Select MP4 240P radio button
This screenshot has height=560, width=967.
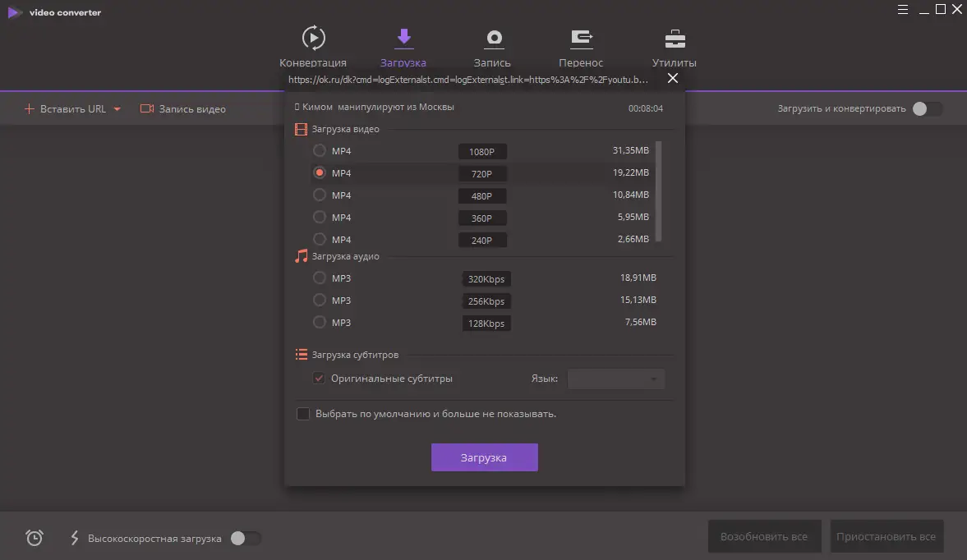pyautogui.click(x=319, y=239)
